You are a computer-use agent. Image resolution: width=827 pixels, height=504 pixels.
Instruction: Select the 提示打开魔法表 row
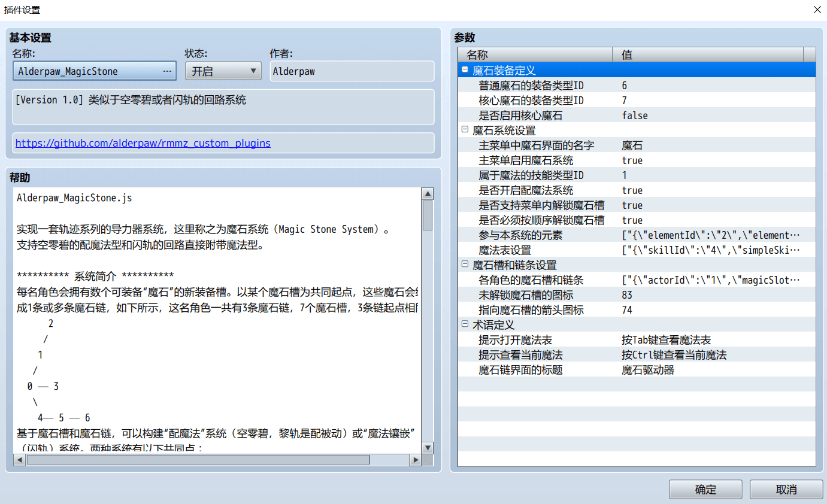pyautogui.click(x=637, y=339)
